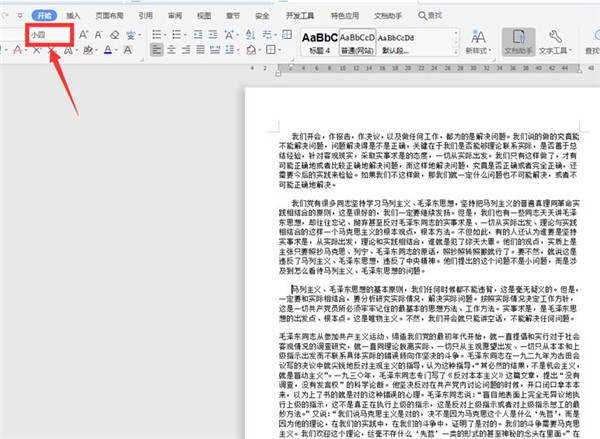The width and height of the screenshot is (600, 439).
Task: Switch to the 插入 tab
Action: point(74,16)
